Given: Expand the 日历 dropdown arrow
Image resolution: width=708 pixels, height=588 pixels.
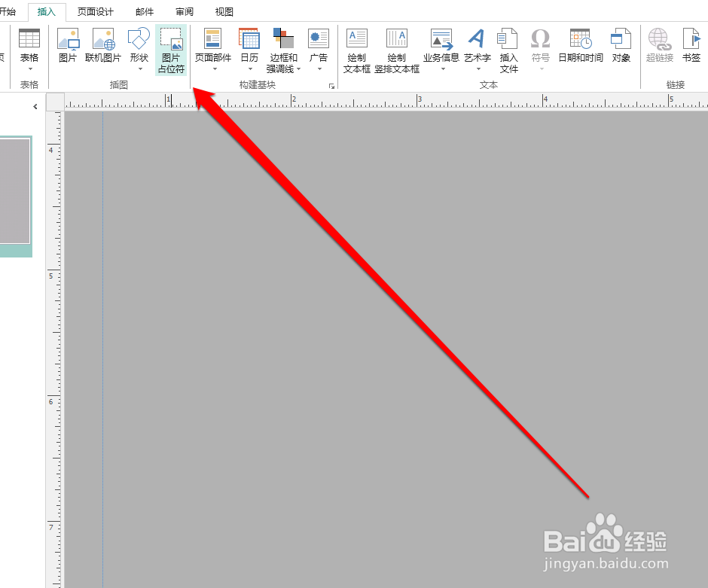Looking at the screenshot, I should point(251,69).
